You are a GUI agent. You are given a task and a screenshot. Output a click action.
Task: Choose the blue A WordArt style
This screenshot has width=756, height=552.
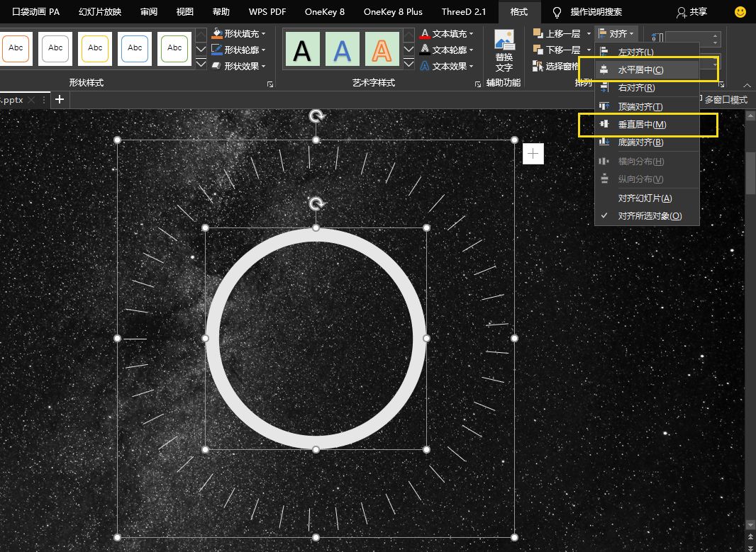(343, 49)
